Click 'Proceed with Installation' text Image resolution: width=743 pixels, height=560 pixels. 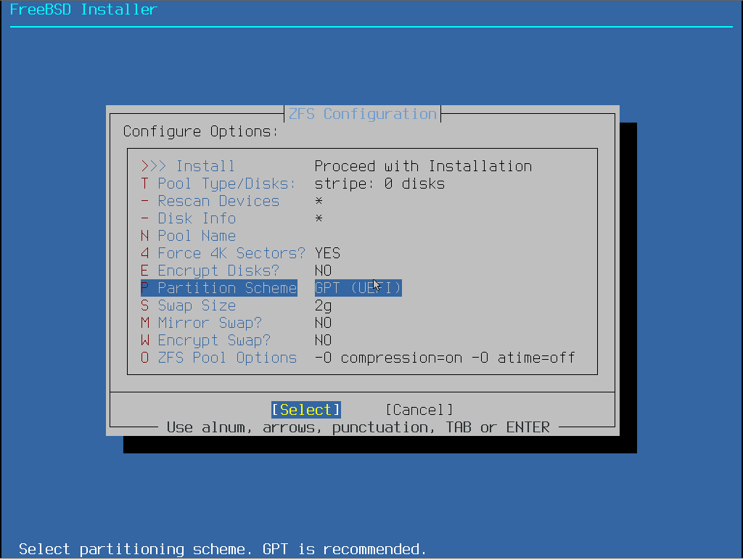pyautogui.click(x=423, y=166)
